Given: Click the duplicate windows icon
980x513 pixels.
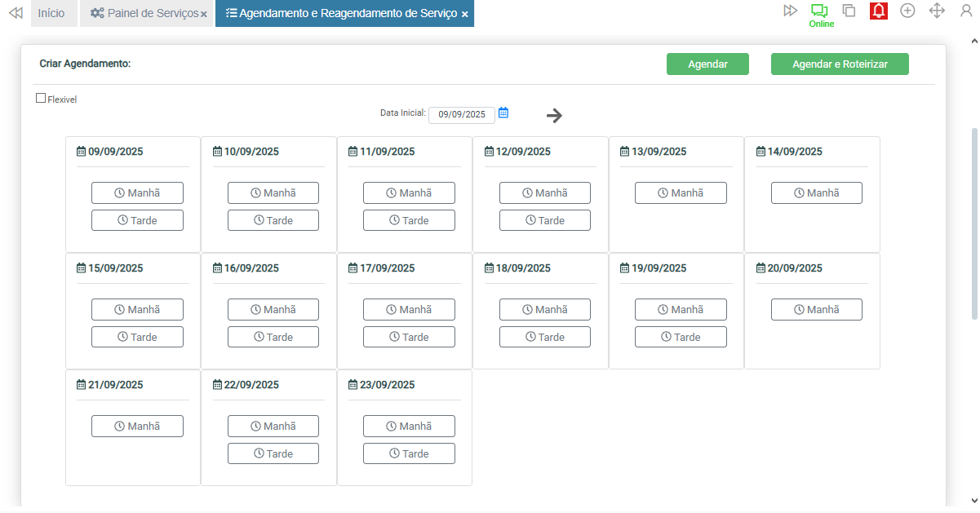Looking at the screenshot, I should point(849,11).
